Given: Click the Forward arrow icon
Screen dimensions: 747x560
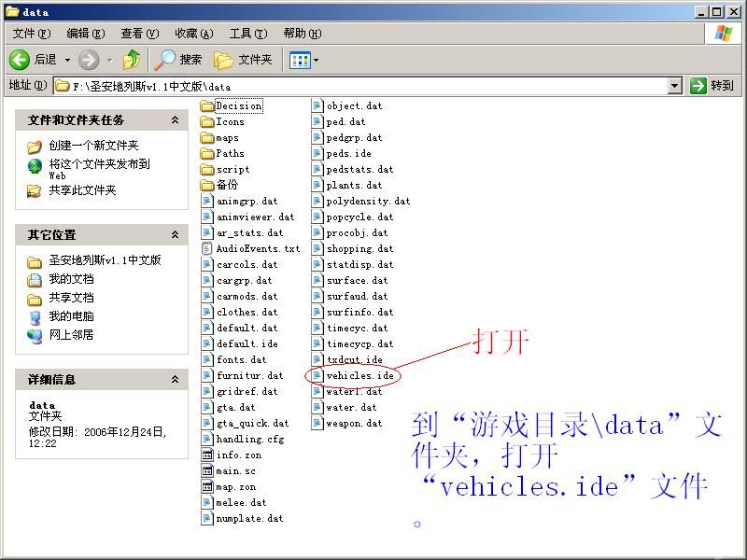Looking at the screenshot, I should pos(88,60).
